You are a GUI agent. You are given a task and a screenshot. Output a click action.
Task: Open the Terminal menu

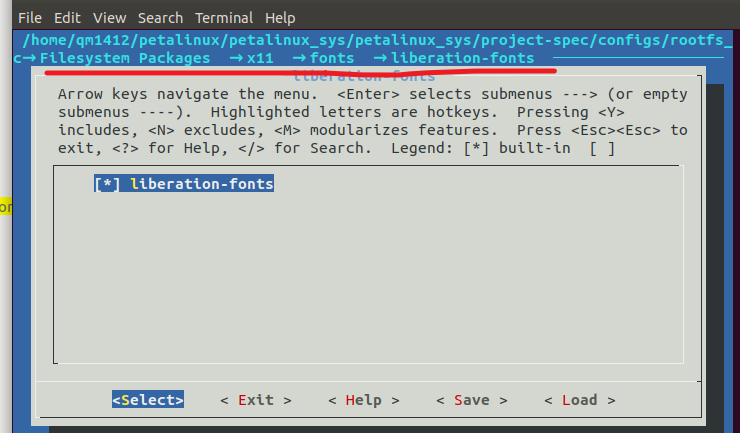[x=225, y=18]
